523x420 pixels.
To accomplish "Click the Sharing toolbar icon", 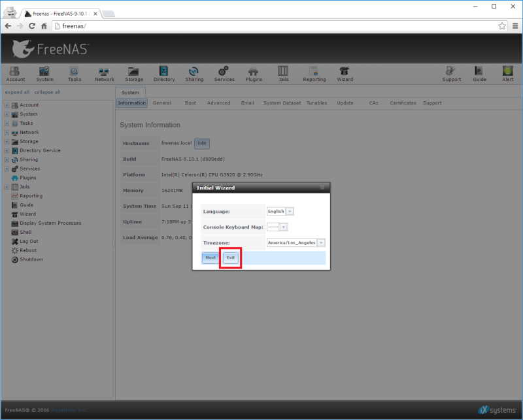I will [194, 73].
